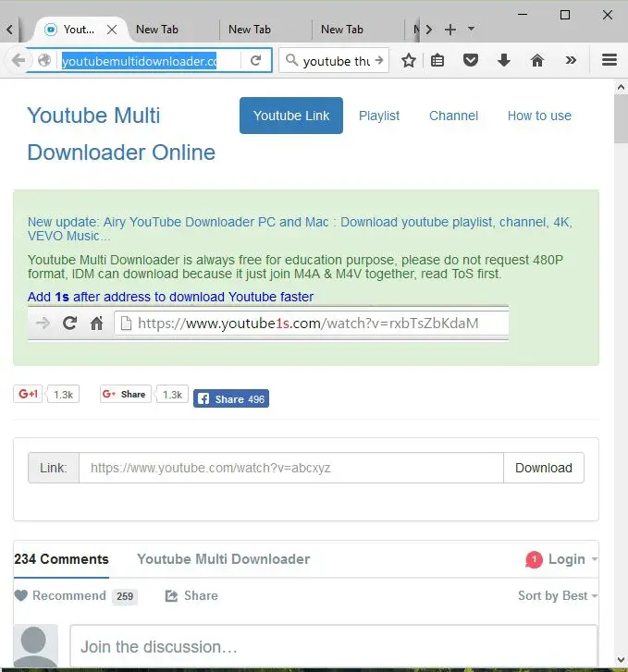This screenshot has width=628, height=672.
Task: Open the Playlist nav item
Action: tap(379, 116)
